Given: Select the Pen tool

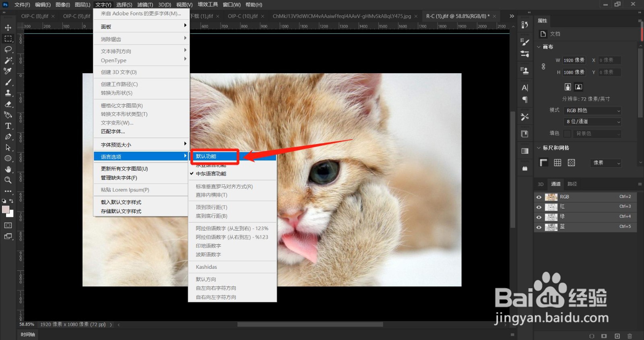Looking at the screenshot, I should click(x=8, y=137).
